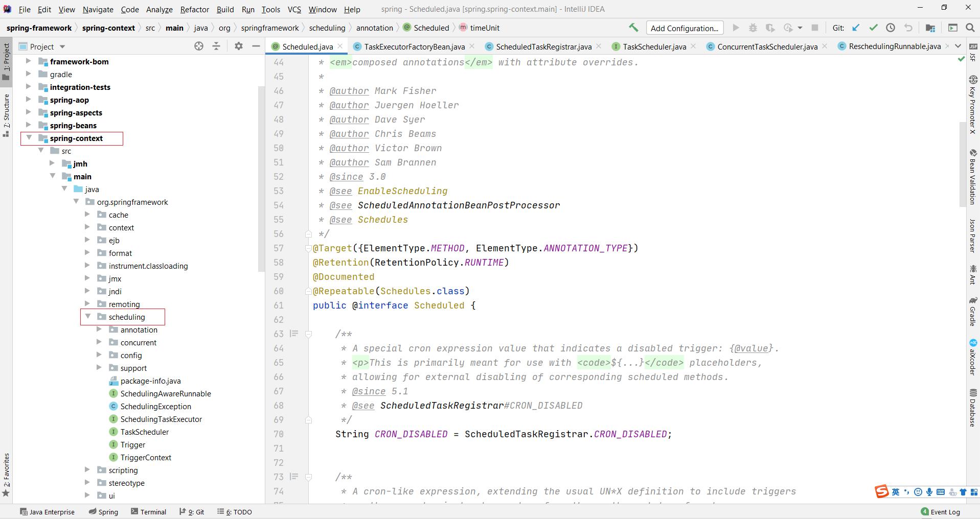Image resolution: width=980 pixels, height=519 pixels.
Task: Open Project panel gear settings
Action: tap(238, 46)
